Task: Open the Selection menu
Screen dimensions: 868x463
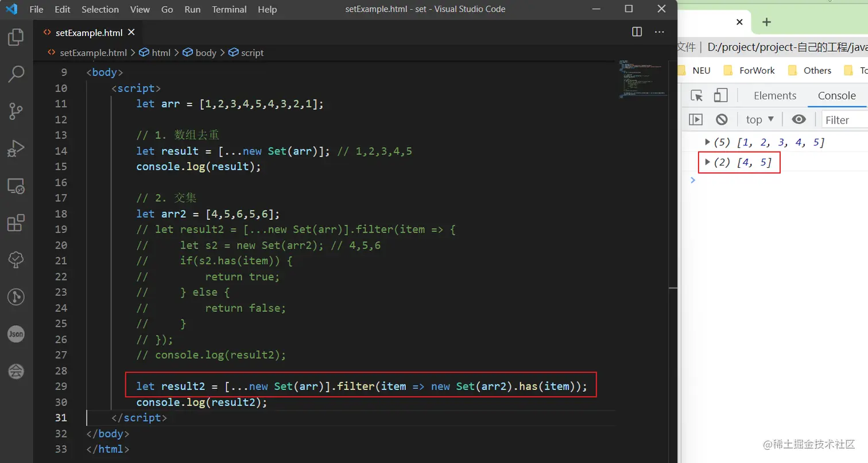Action: coord(100,9)
